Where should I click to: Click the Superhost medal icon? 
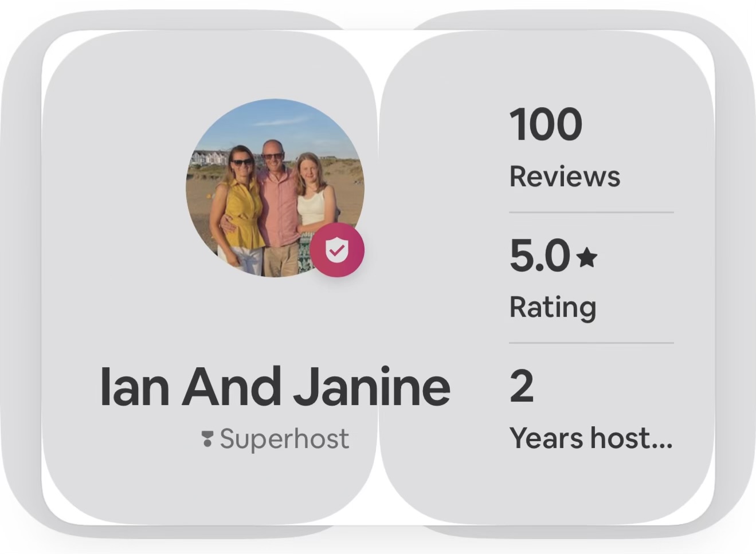point(207,439)
